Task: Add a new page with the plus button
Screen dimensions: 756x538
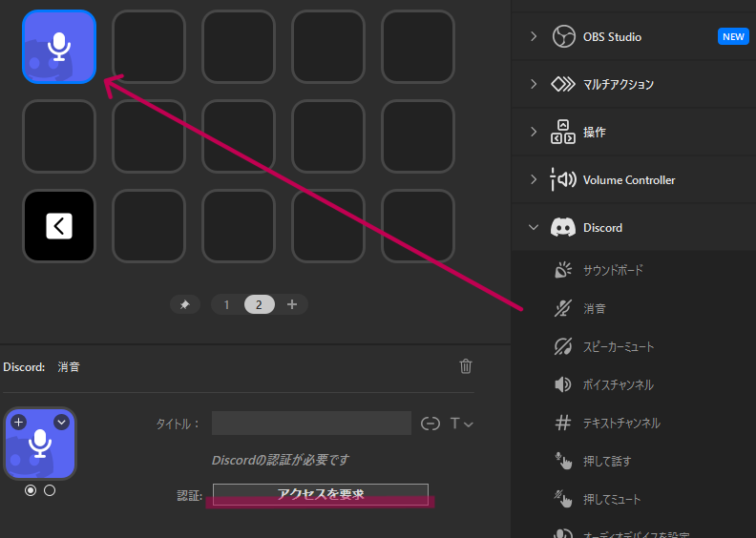Action: [292, 304]
